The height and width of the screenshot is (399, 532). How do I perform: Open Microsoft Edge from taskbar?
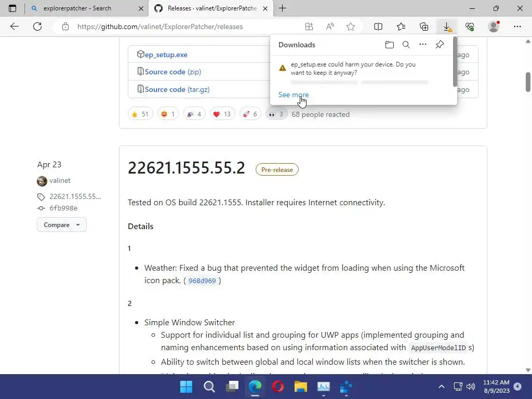pos(255,387)
